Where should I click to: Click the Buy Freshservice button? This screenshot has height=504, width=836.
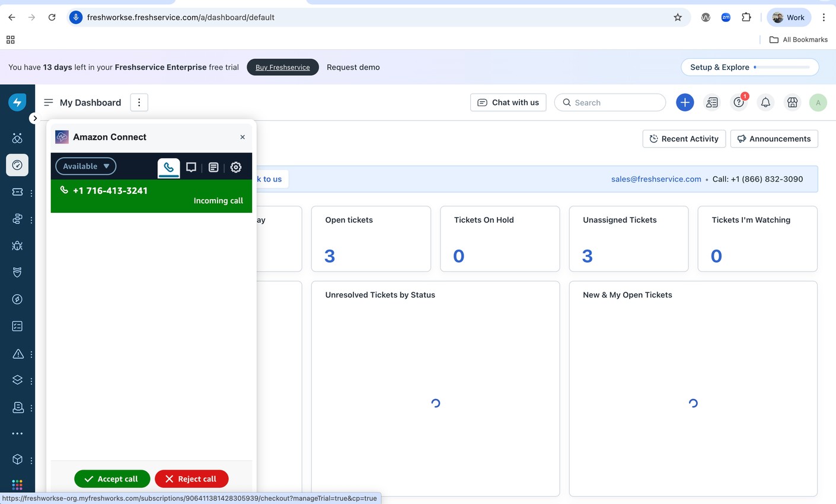coord(283,67)
